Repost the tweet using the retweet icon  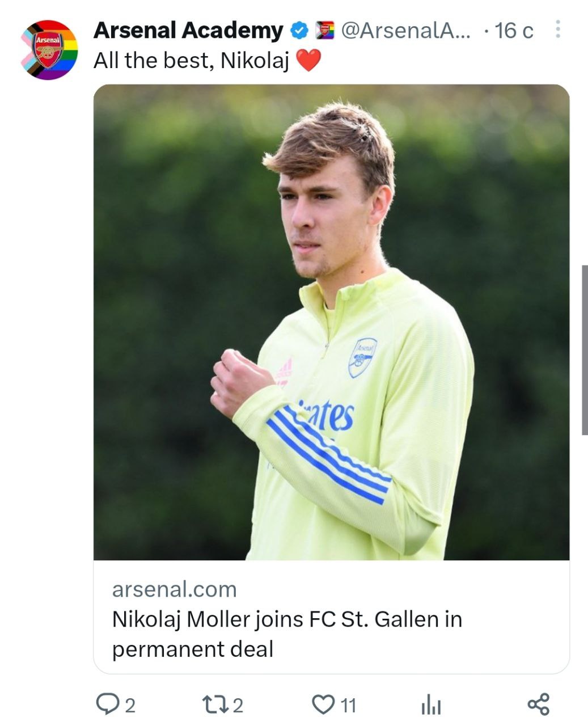tap(215, 704)
